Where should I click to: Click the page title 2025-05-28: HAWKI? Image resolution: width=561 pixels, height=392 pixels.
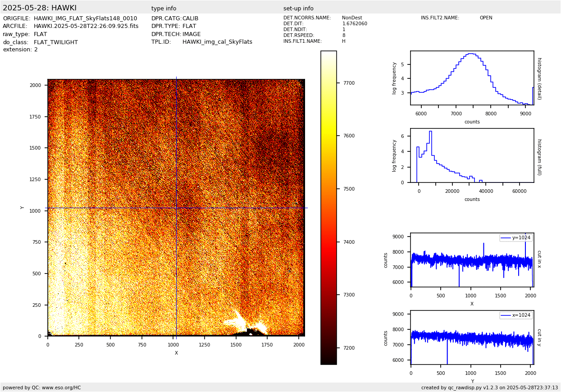click(x=40, y=8)
